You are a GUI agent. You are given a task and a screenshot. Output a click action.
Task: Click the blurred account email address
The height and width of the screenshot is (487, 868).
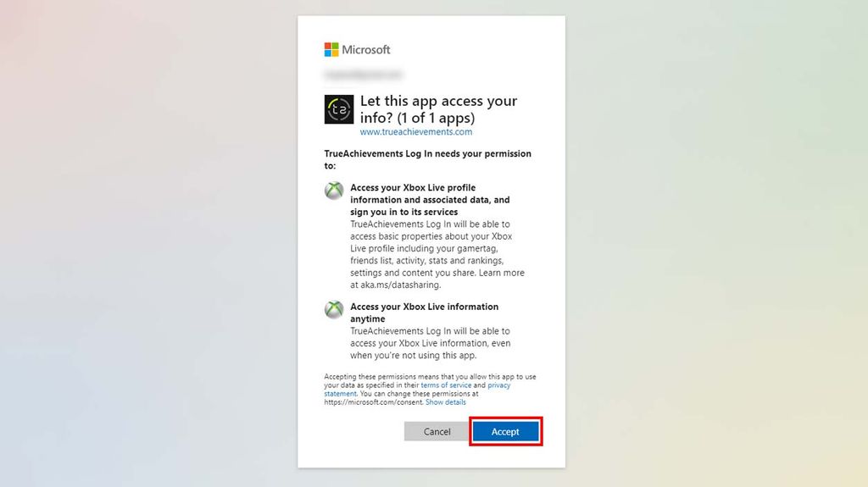[363, 75]
